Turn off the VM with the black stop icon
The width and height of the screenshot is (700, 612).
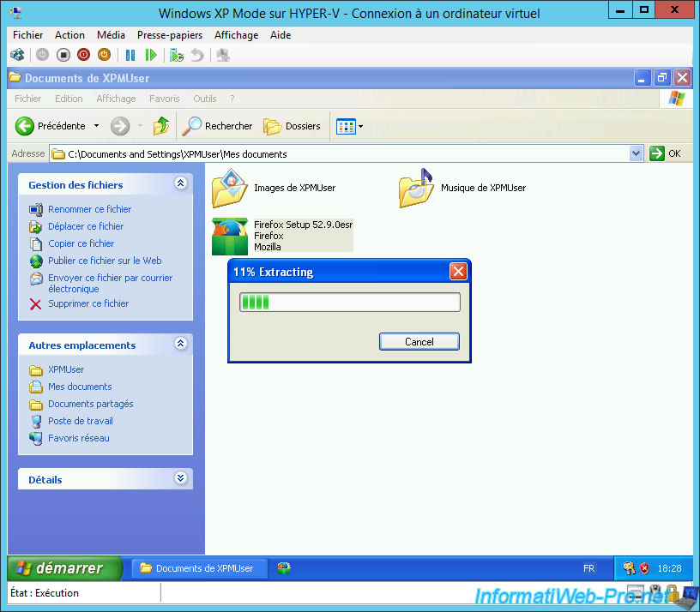pos(63,55)
